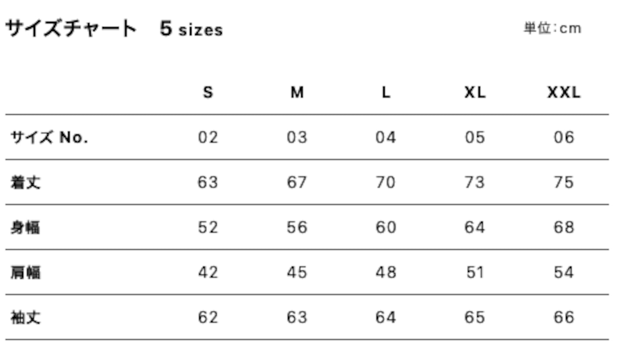
Task: Click the 袖丈 value 66 for XXL
Action: pos(564,318)
